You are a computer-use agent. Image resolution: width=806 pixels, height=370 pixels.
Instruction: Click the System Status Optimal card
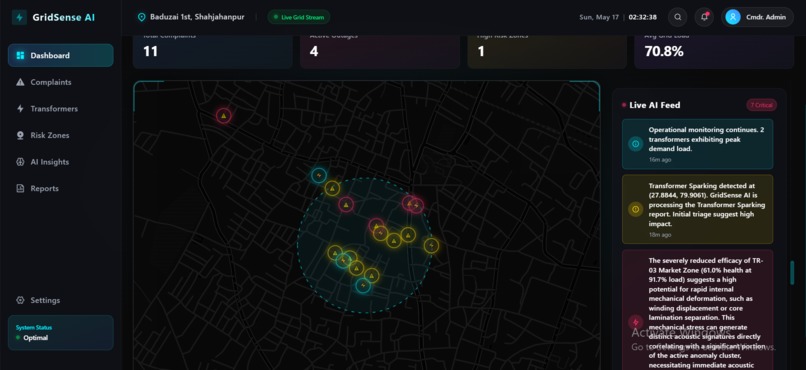click(61, 332)
